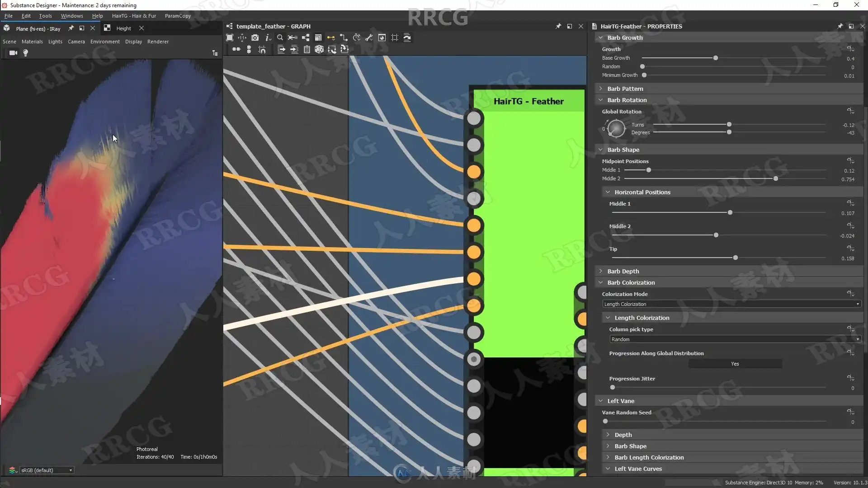Click the snap magnet icon in graph toolbar
The image size is (868, 488).
click(262, 50)
